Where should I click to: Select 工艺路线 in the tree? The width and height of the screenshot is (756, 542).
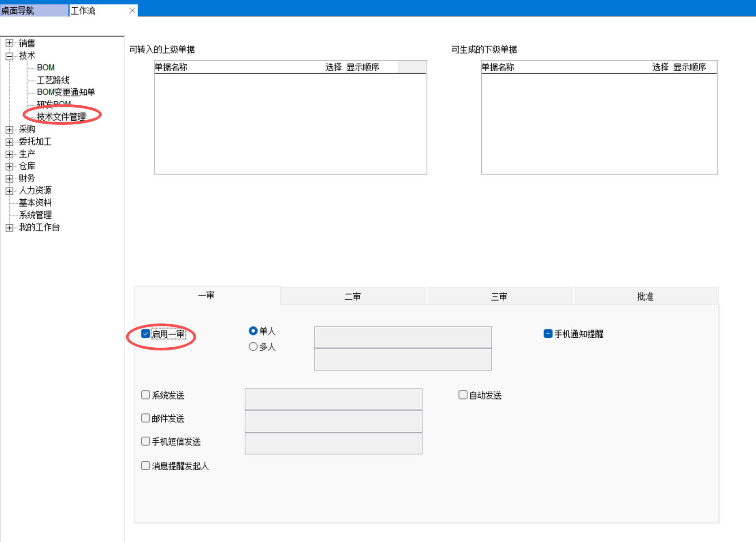click(53, 80)
